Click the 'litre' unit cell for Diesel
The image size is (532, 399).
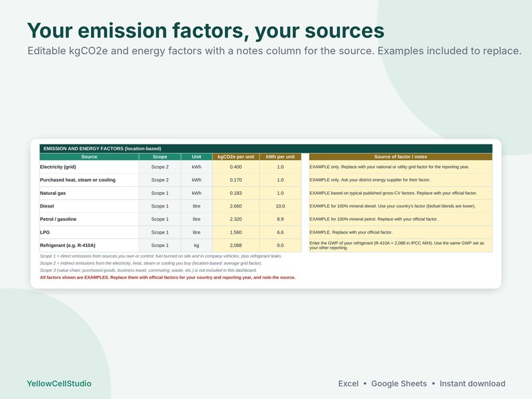coord(196,206)
